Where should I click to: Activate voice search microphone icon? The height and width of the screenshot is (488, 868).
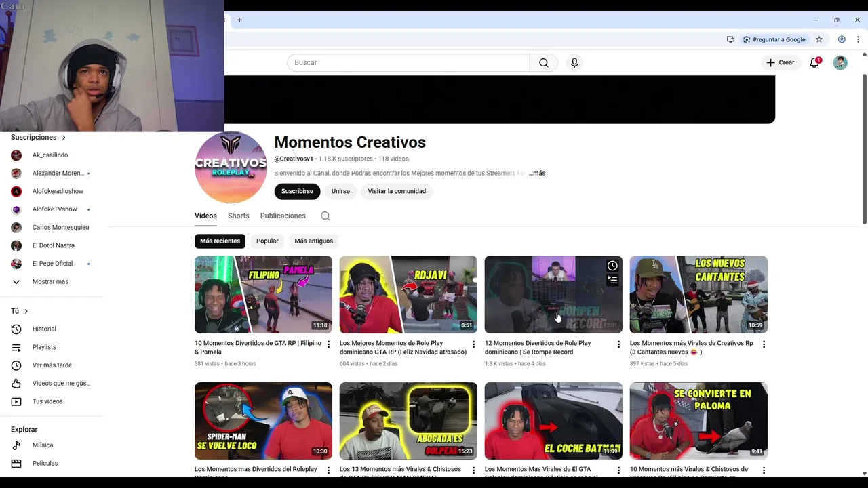click(574, 62)
